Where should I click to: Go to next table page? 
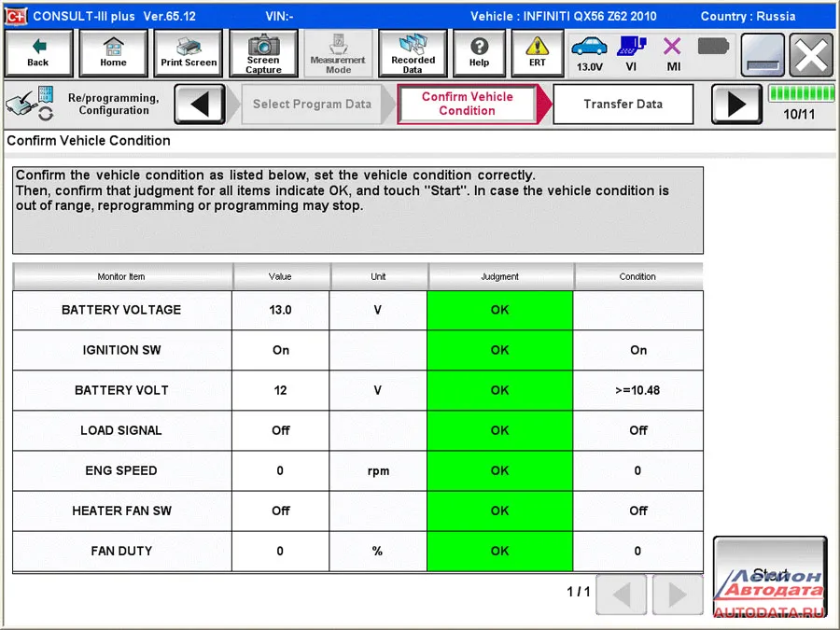(x=678, y=595)
